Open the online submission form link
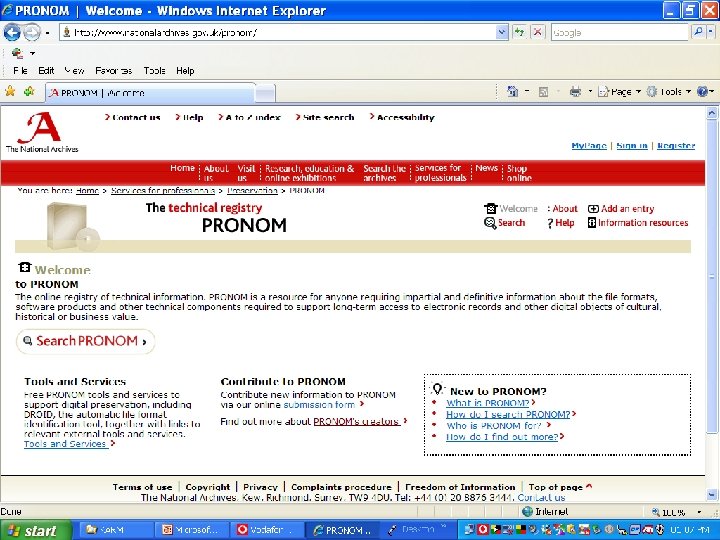The image size is (720, 540). pos(319,405)
